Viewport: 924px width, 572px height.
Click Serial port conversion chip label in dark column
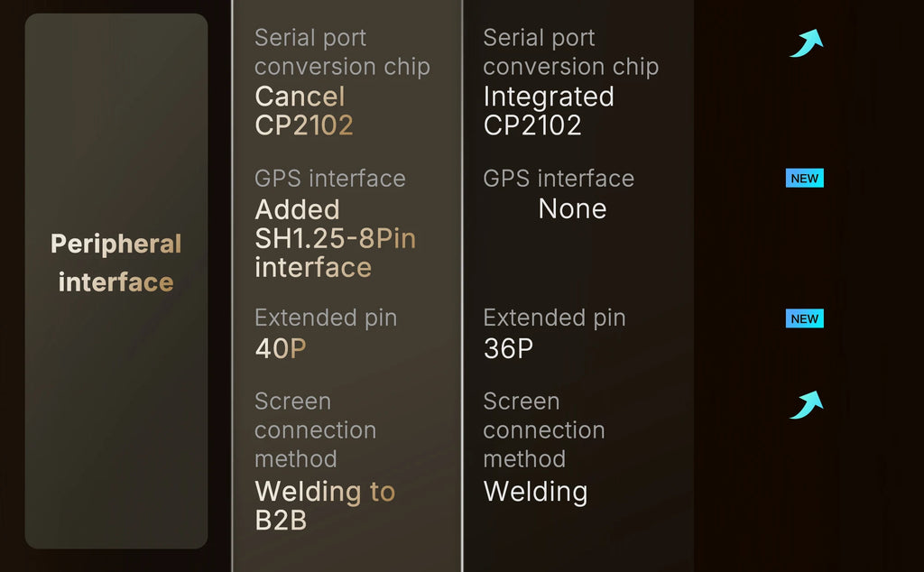tap(571, 51)
